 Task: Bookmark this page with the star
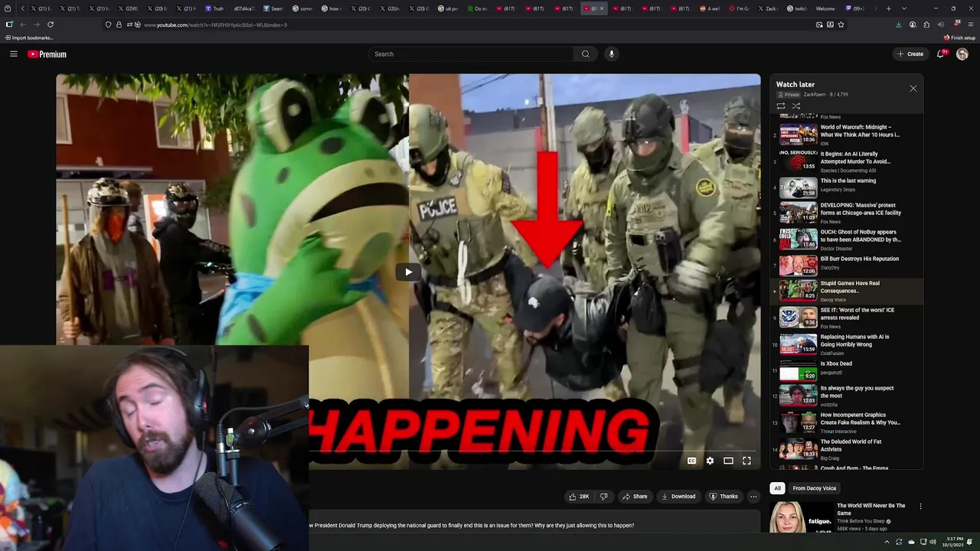pyautogui.click(x=841, y=24)
